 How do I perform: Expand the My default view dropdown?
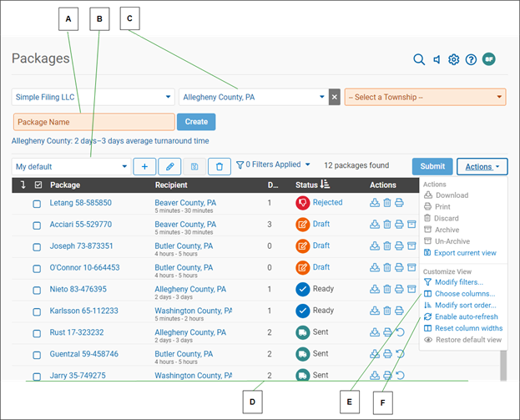pos(71,166)
